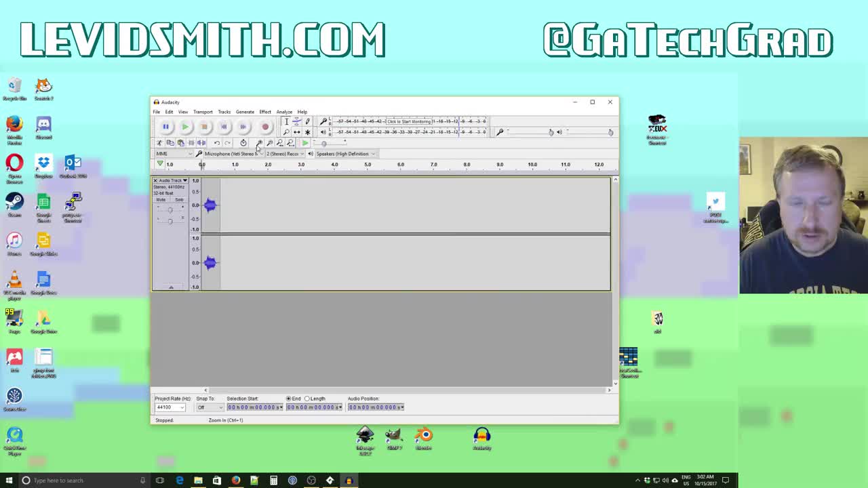This screenshot has height=488, width=868.
Task: Click the Redo arrow icon
Action: [x=227, y=143]
